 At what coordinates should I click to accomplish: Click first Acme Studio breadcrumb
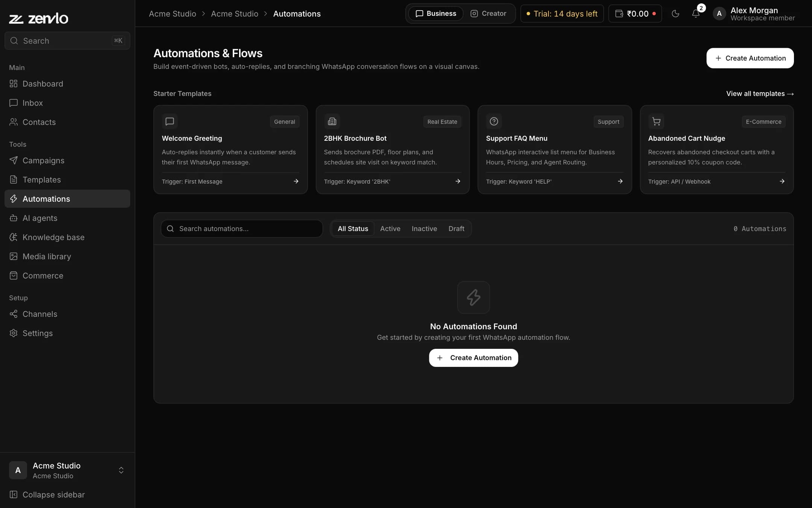173,14
